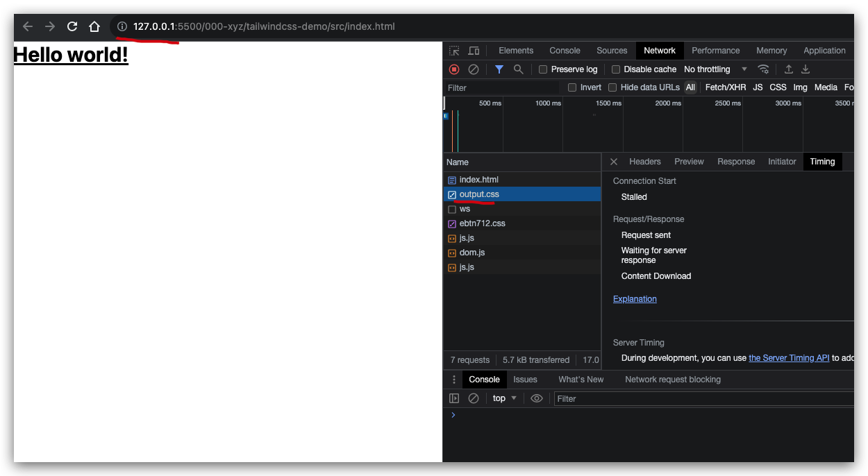Toggle the network filter funnel icon

(x=499, y=69)
